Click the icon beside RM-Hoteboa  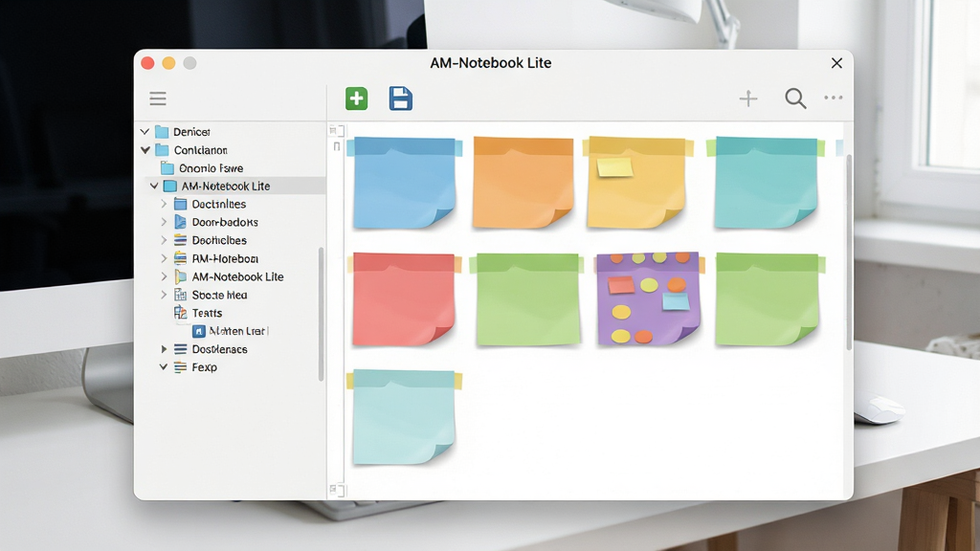(x=181, y=258)
